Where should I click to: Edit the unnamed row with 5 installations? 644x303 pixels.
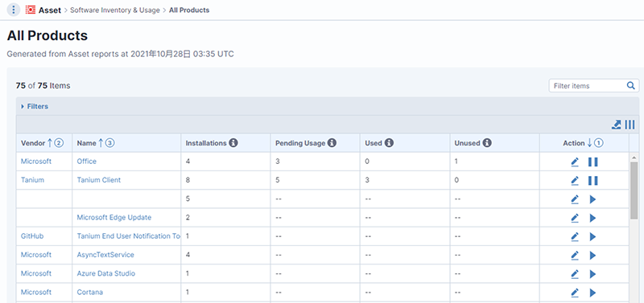(575, 199)
